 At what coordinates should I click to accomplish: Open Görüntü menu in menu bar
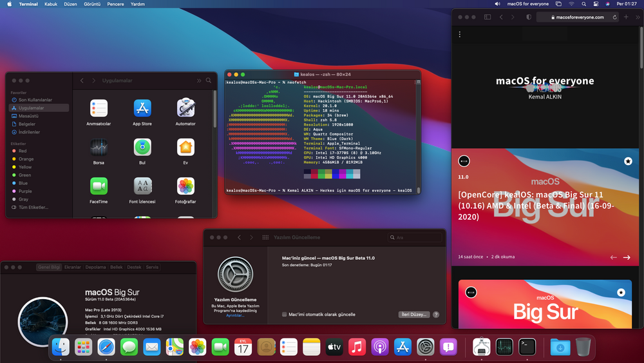coord(92,4)
